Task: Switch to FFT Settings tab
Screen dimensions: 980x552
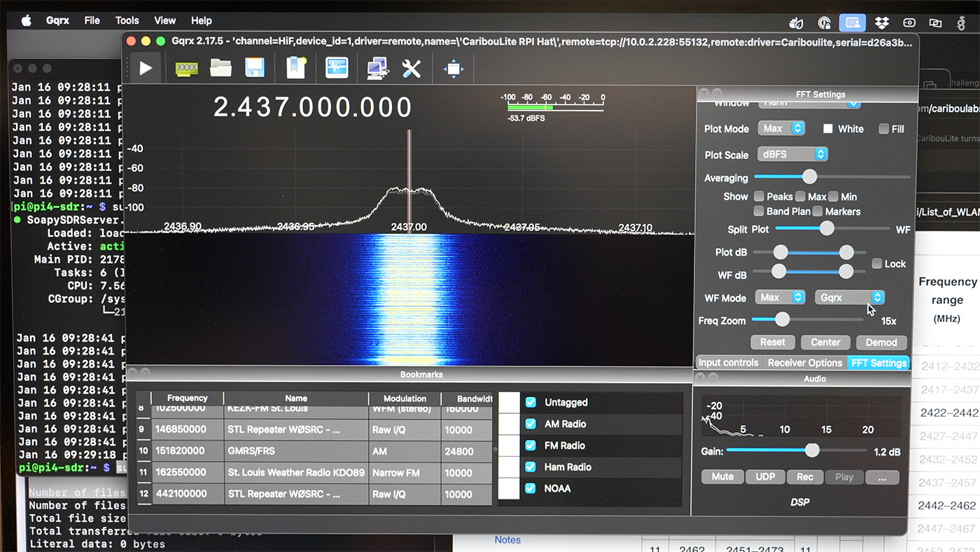Action: (x=878, y=363)
